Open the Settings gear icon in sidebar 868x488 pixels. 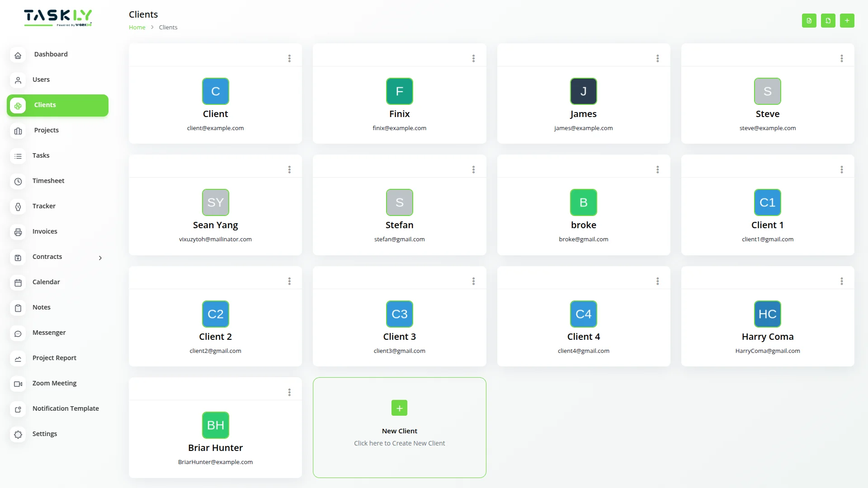point(18,435)
